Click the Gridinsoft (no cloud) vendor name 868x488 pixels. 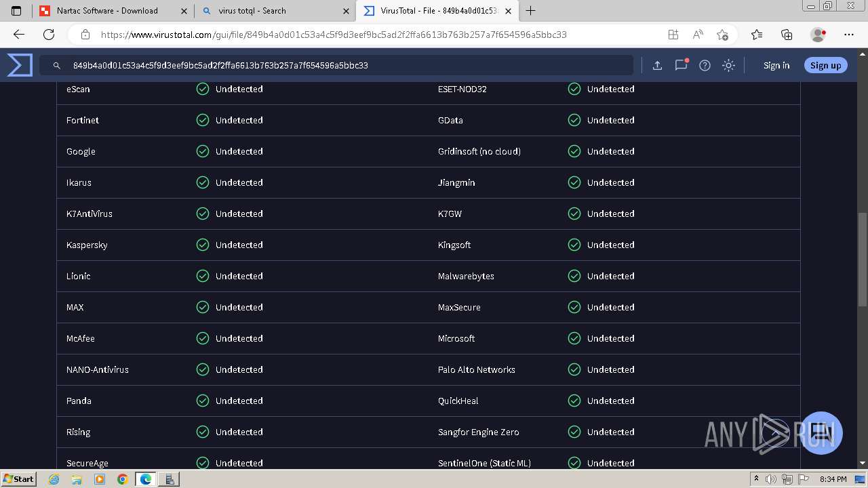[x=479, y=151]
